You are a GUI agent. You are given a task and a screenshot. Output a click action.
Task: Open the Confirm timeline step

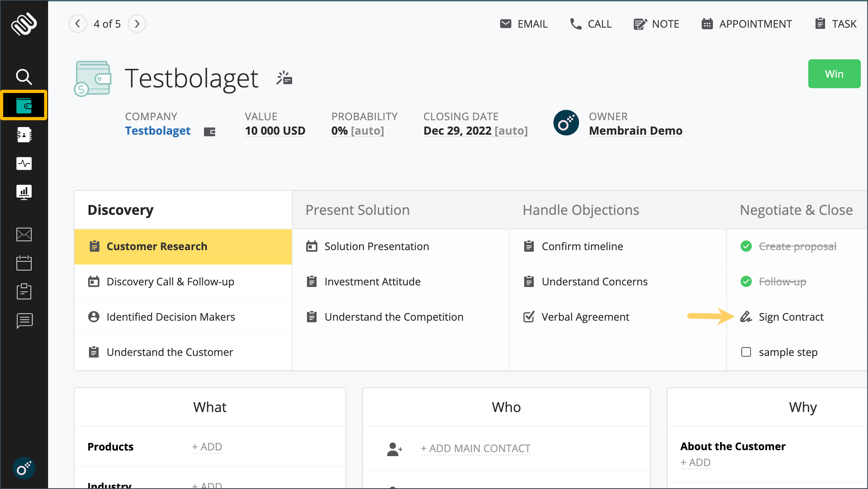(618, 247)
